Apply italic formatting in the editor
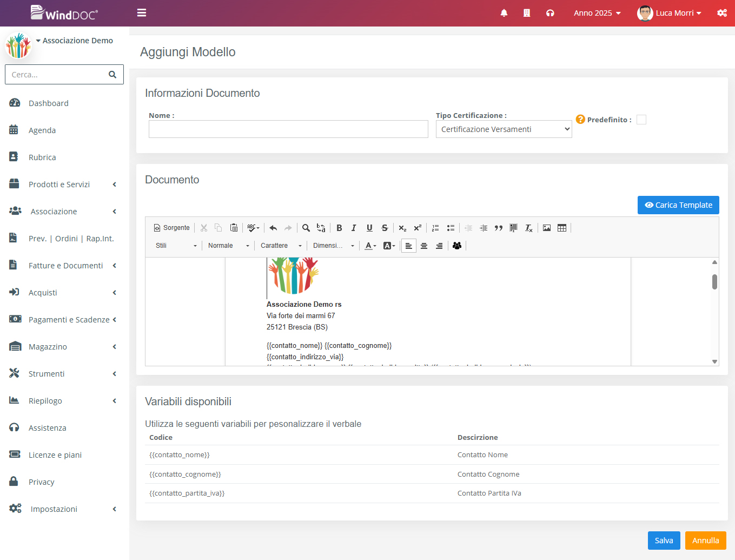This screenshot has height=560, width=735. coord(354,228)
